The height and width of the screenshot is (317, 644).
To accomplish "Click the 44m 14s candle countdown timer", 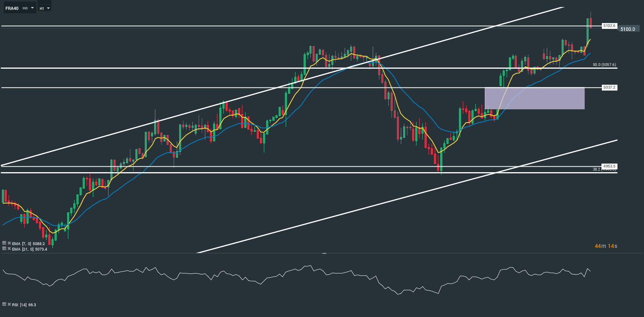I will tap(606, 246).
